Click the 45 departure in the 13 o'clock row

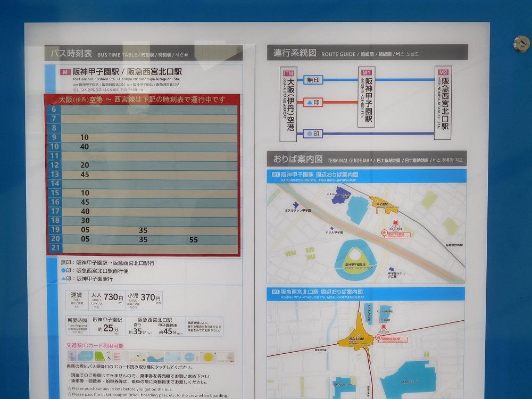click(x=85, y=174)
